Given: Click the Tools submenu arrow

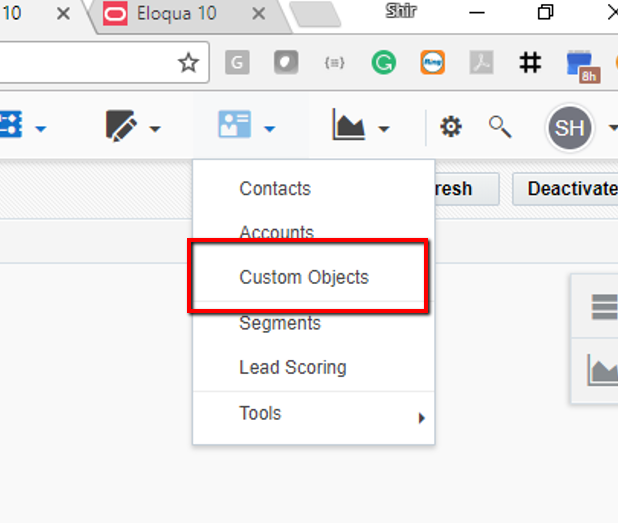Looking at the screenshot, I should point(422,418).
